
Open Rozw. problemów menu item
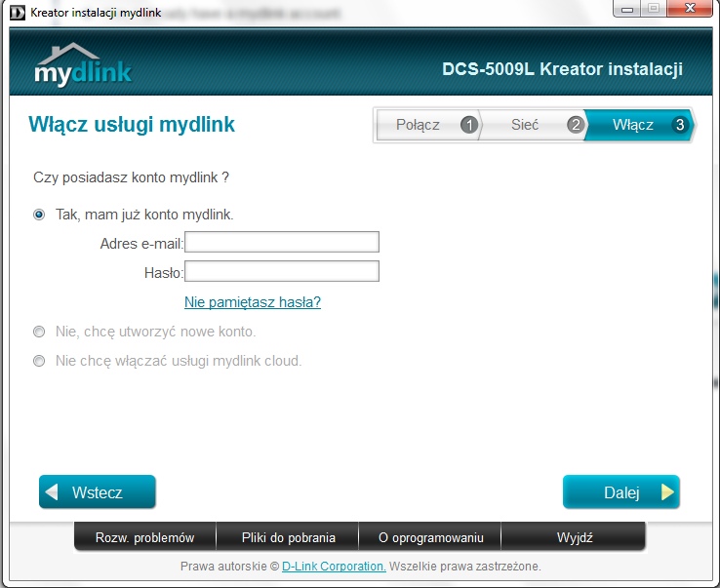tap(144, 536)
